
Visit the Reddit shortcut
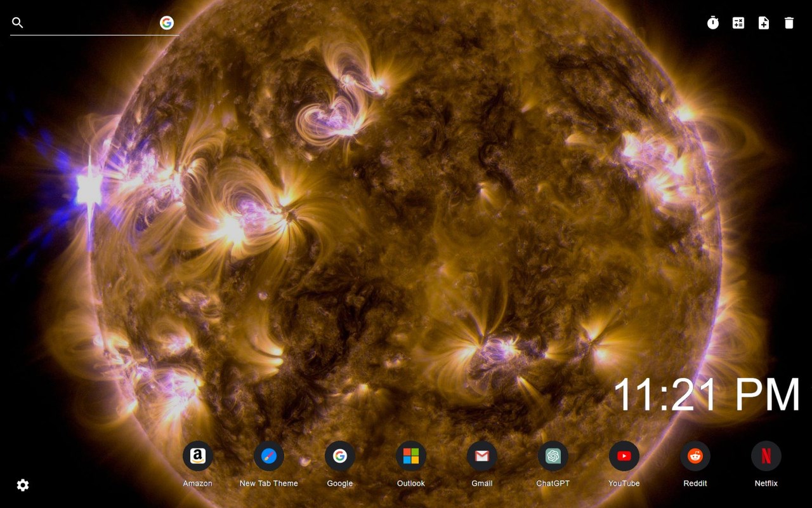click(x=695, y=456)
